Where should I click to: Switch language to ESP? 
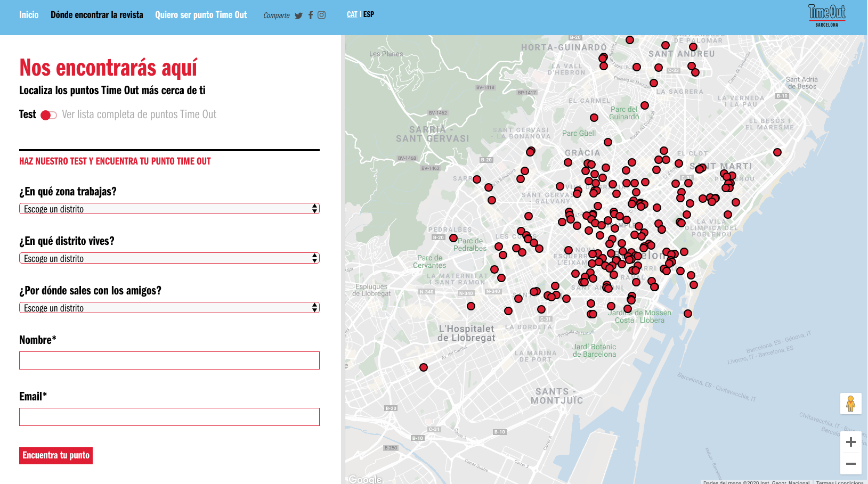[369, 14]
